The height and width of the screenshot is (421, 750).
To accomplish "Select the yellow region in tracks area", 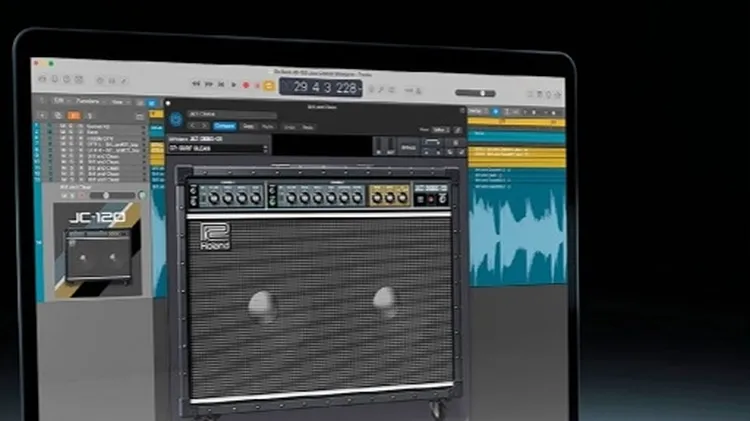I will click(517, 157).
